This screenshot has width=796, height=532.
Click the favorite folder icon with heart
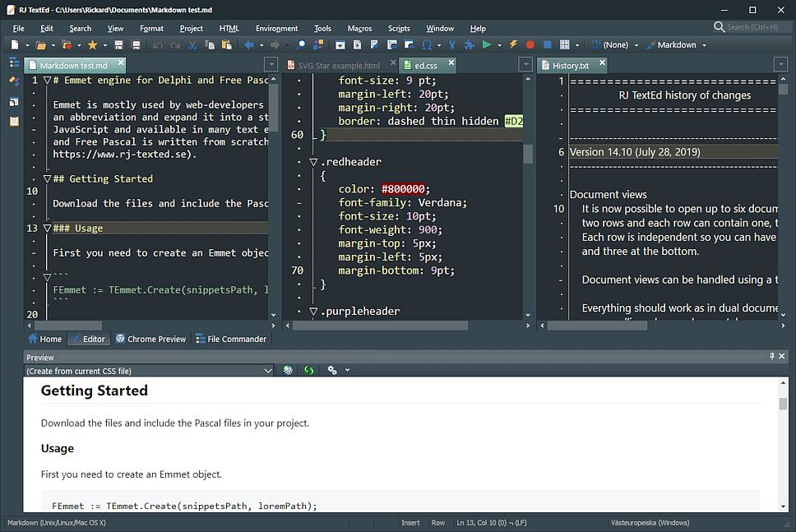pyautogui.click(x=66, y=45)
